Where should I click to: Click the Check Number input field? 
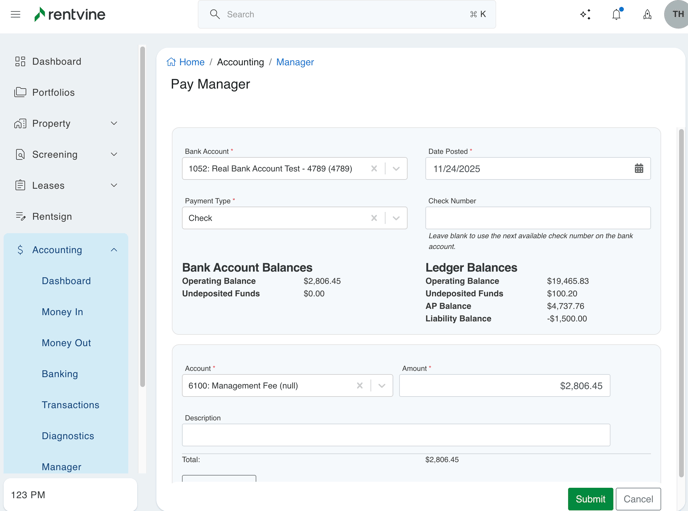tap(537, 218)
